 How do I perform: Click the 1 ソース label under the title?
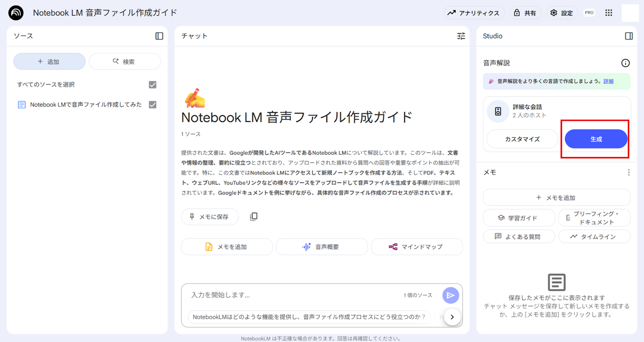click(x=191, y=134)
